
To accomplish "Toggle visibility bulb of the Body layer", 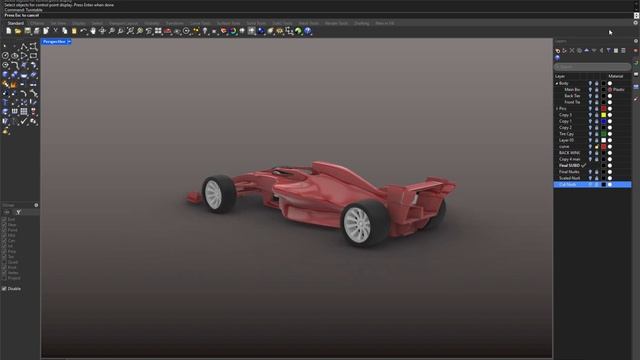I will (590, 83).
